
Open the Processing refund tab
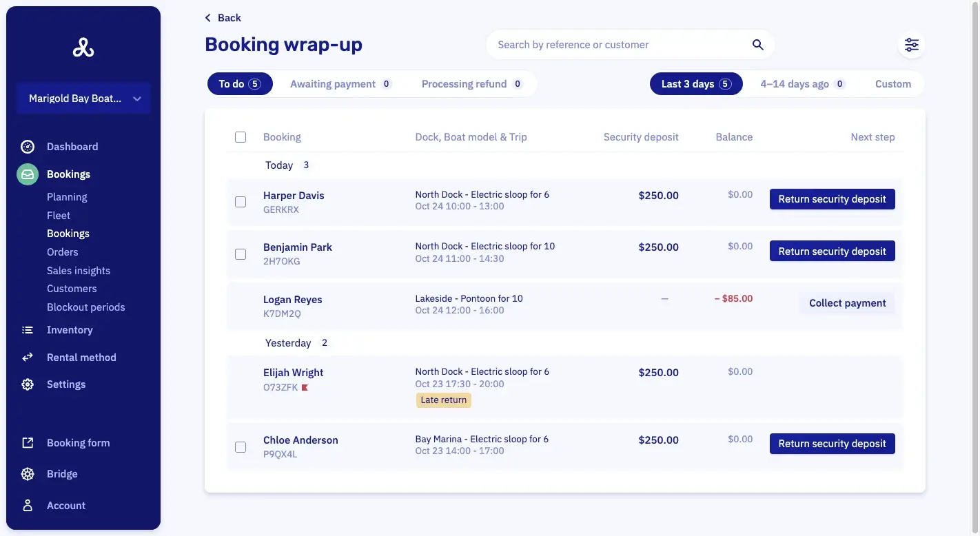[473, 84]
